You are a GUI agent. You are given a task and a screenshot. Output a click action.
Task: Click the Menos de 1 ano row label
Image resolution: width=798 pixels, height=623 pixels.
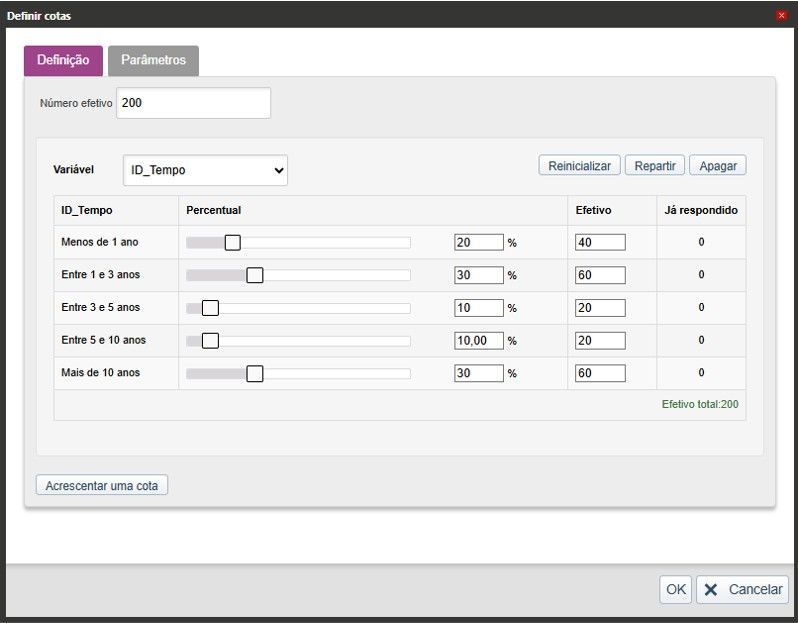pyautogui.click(x=100, y=242)
